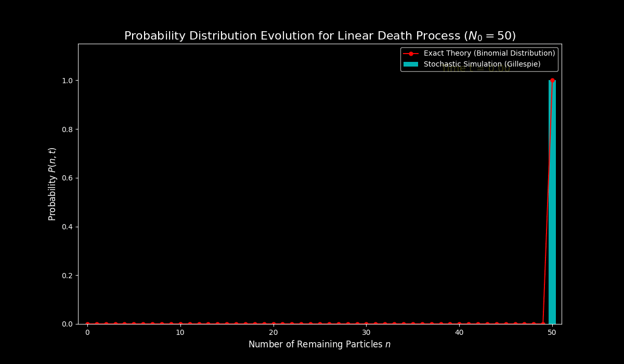Click the x-axis tick label 50
624x364 pixels.
tap(552, 333)
